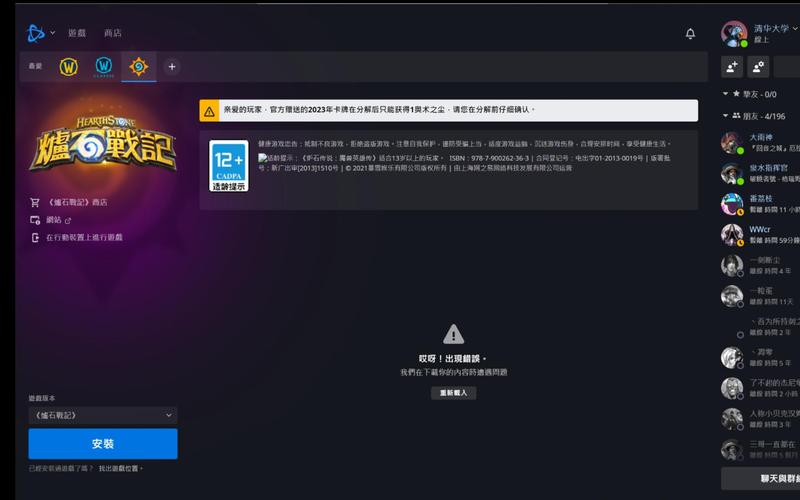Viewport: 800px width, 500px height.
Task: Collapse the 摯友 - 0/0 favorites group
Action: (x=725, y=94)
